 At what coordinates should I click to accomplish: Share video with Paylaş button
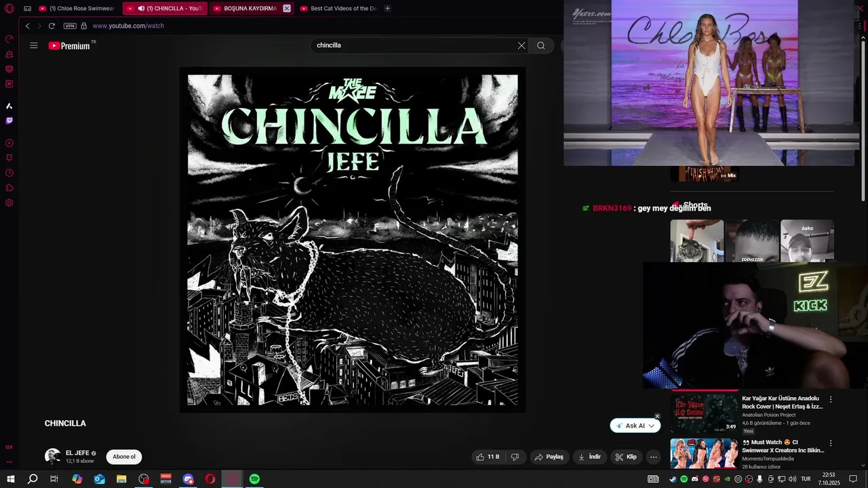pos(549,457)
